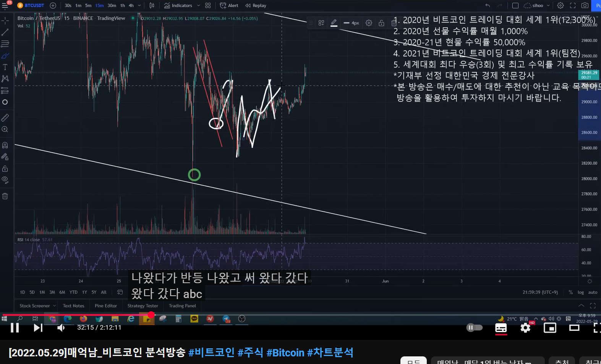This screenshot has height=364, width=601.
Task: Pause the YouTube video
Action: click(15, 327)
